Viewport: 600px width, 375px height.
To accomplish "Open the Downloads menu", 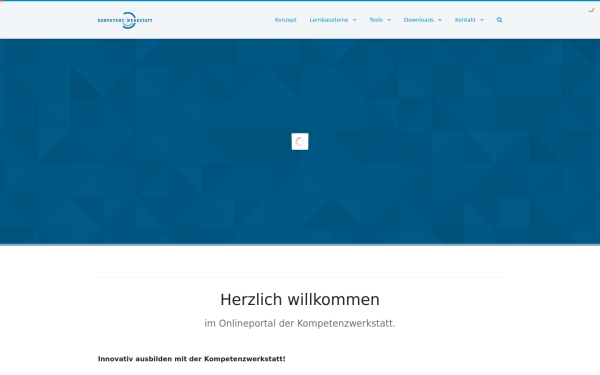I will pos(419,20).
